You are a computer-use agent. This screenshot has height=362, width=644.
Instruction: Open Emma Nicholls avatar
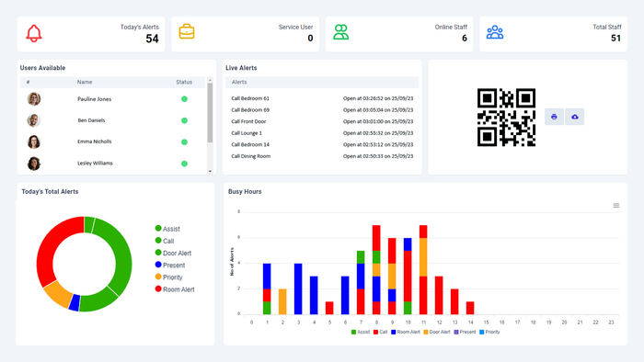pos(34,141)
